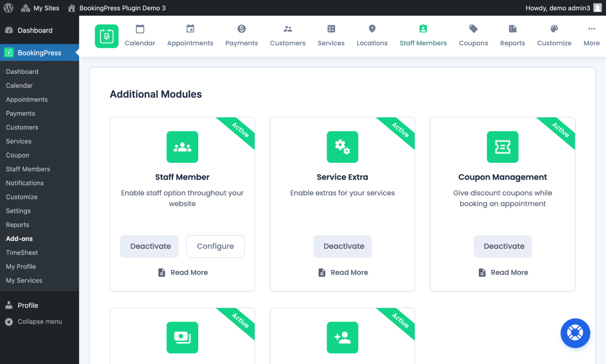Open the help bubble in bottom corner
This screenshot has height=364, width=606.
575,333
